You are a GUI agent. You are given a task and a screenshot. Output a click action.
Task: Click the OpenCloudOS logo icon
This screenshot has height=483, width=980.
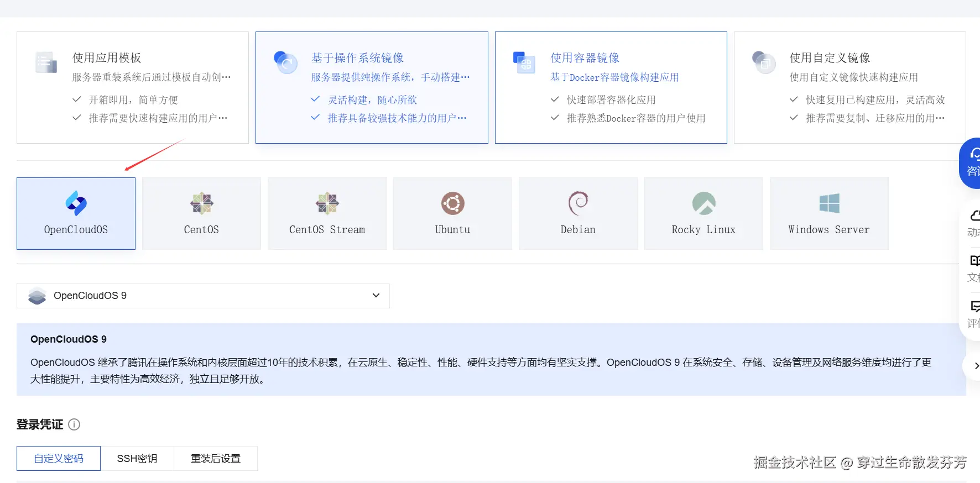(x=76, y=203)
